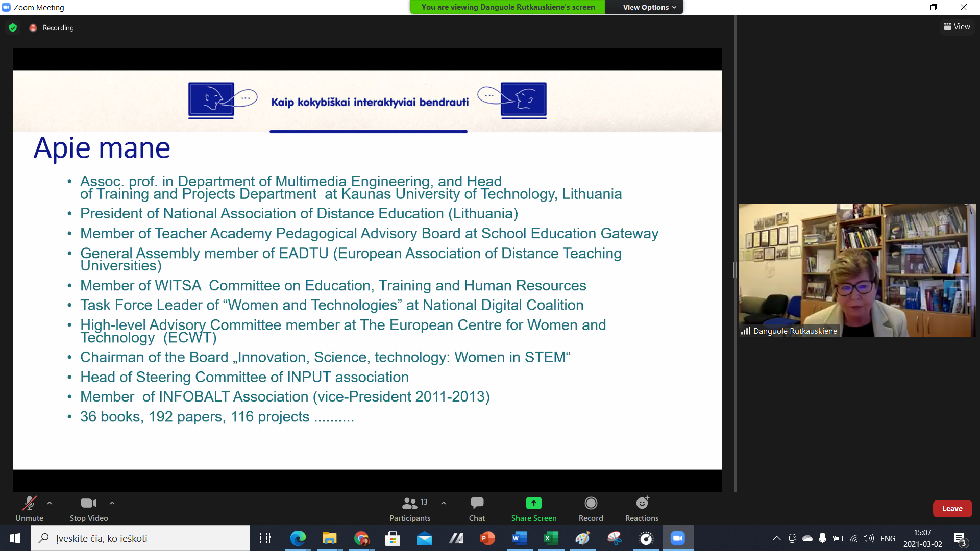Show hidden system tray icons
Image resolution: width=980 pixels, height=551 pixels.
coord(776,538)
